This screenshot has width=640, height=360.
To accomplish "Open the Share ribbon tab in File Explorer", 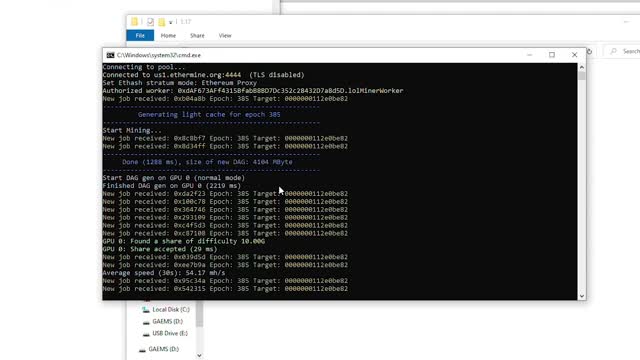I will click(x=197, y=36).
